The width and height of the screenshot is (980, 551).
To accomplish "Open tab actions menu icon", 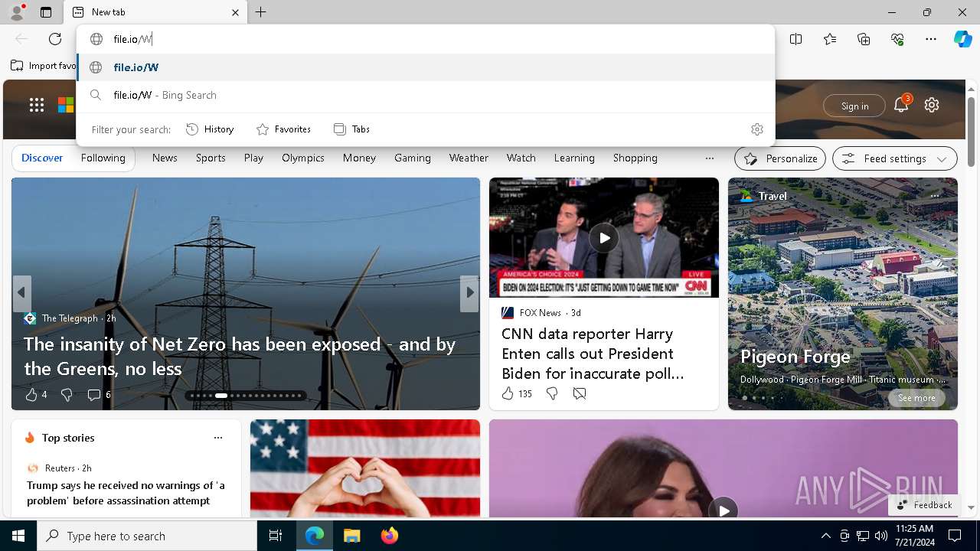I will pyautogui.click(x=46, y=12).
